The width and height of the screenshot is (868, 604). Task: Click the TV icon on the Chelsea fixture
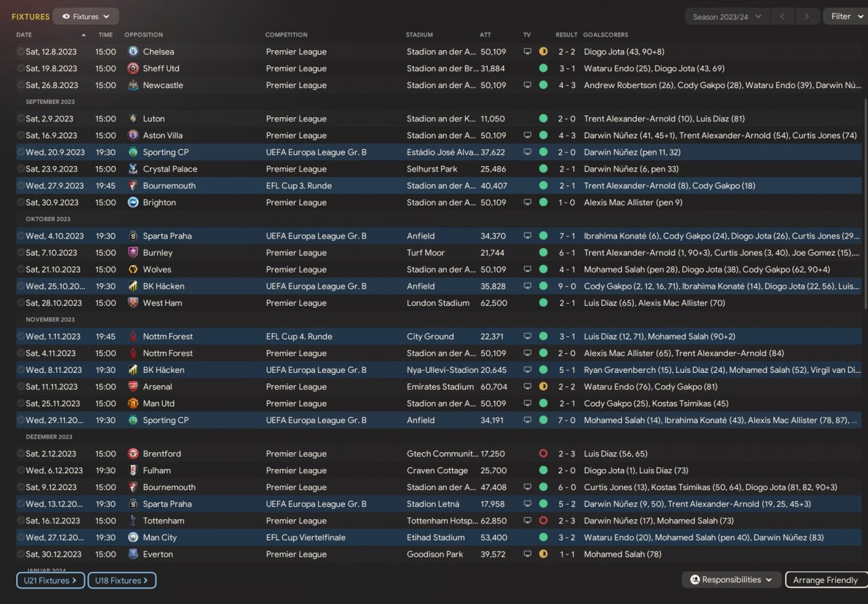[528, 52]
